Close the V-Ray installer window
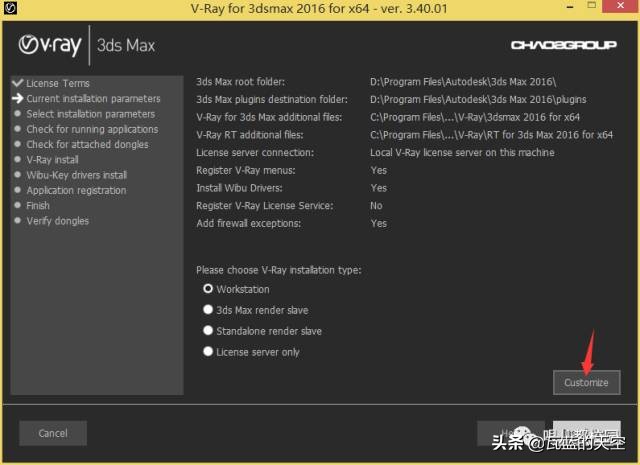This screenshot has width=640, height=465. (x=620, y=6)
